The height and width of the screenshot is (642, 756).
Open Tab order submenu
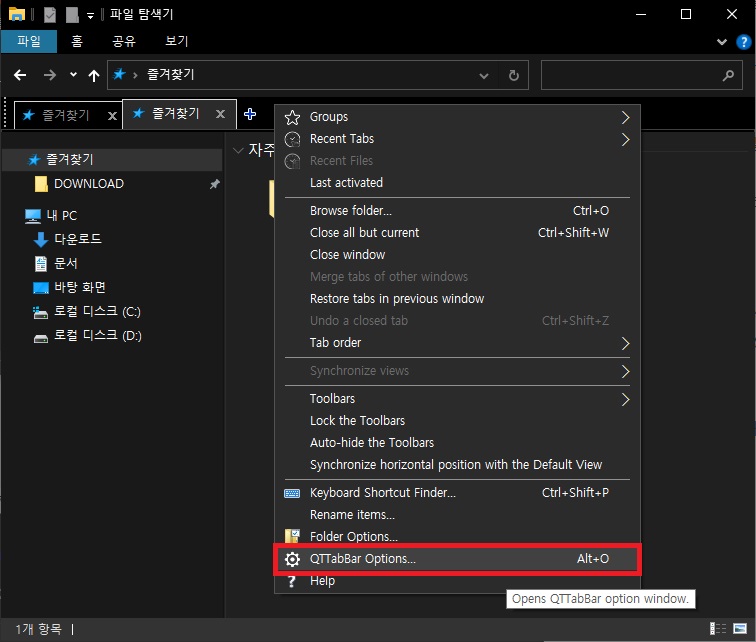click(x=457, y=343)
